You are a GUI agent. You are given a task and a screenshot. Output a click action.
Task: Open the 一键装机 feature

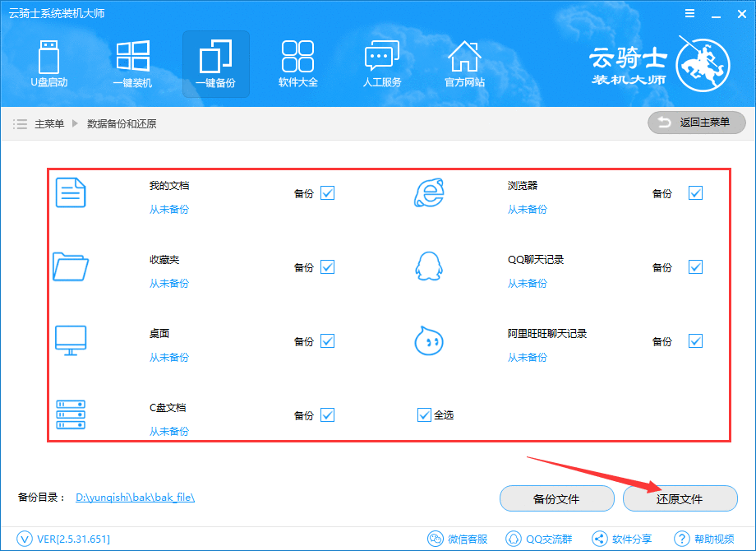point(132,63)
